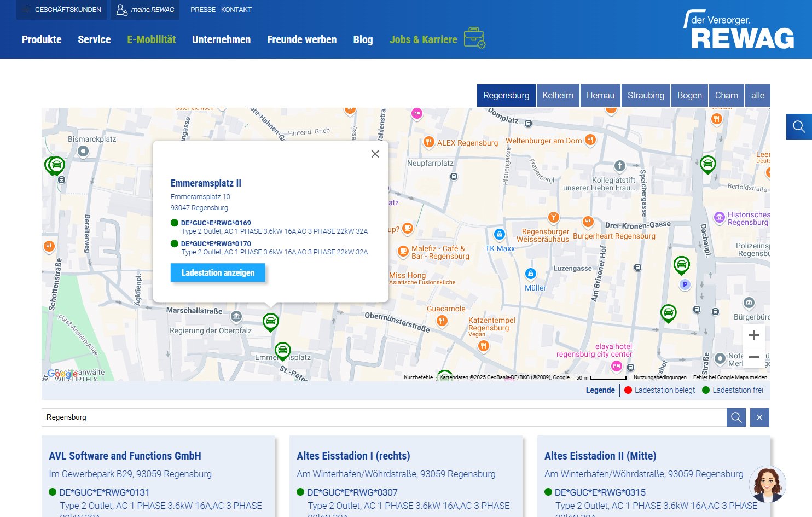This screenshot has height=517, width=812.
Task: Show all locations with the alle tab
Action: pyautogui.click(x=757, y=95)
